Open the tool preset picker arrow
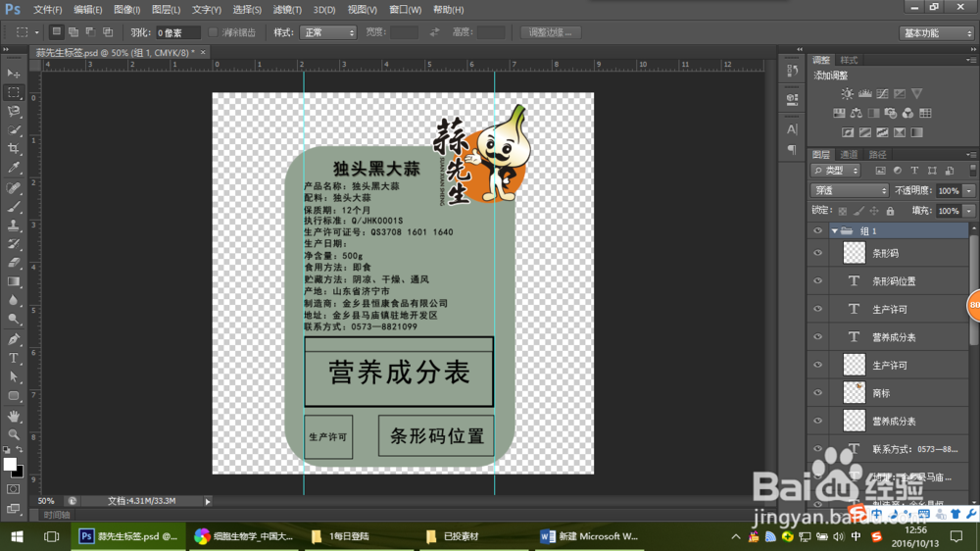The width and height of the screenshot is (980, 551). pos(37,32)
